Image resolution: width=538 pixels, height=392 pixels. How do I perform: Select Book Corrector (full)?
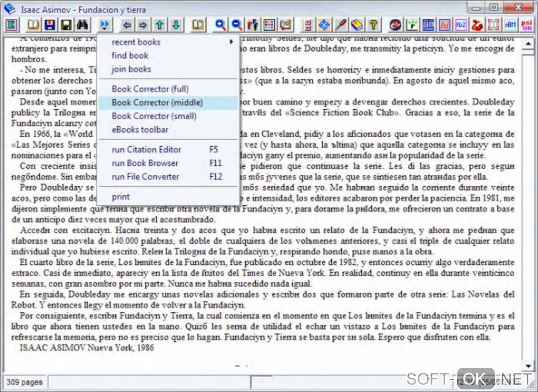[168, 89]
